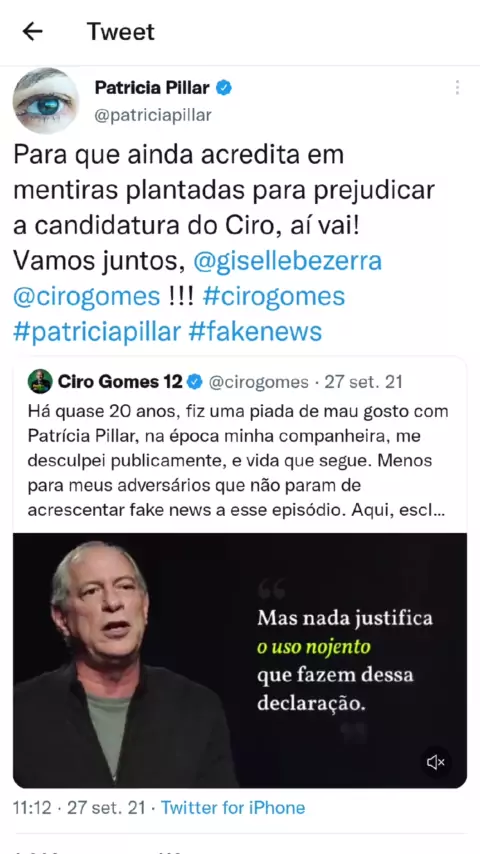The height and width of the screenshot is (854, 480).
Task: Click the @patriciapillar handle
Action: click(x=153, y=115)
